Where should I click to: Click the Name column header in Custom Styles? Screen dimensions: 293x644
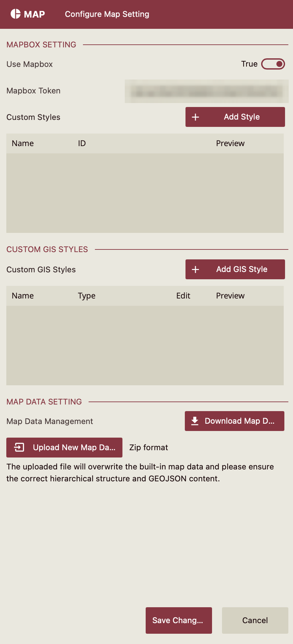point(23,143)
